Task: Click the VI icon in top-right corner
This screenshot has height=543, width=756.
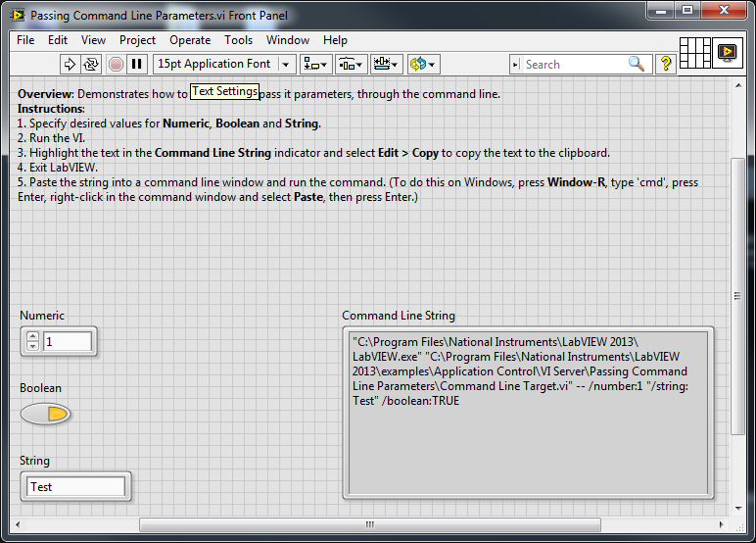Action: click(x=727, y=52)
